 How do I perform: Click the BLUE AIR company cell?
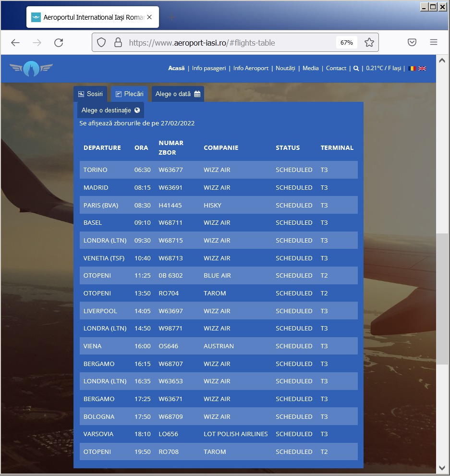(217, 275)
